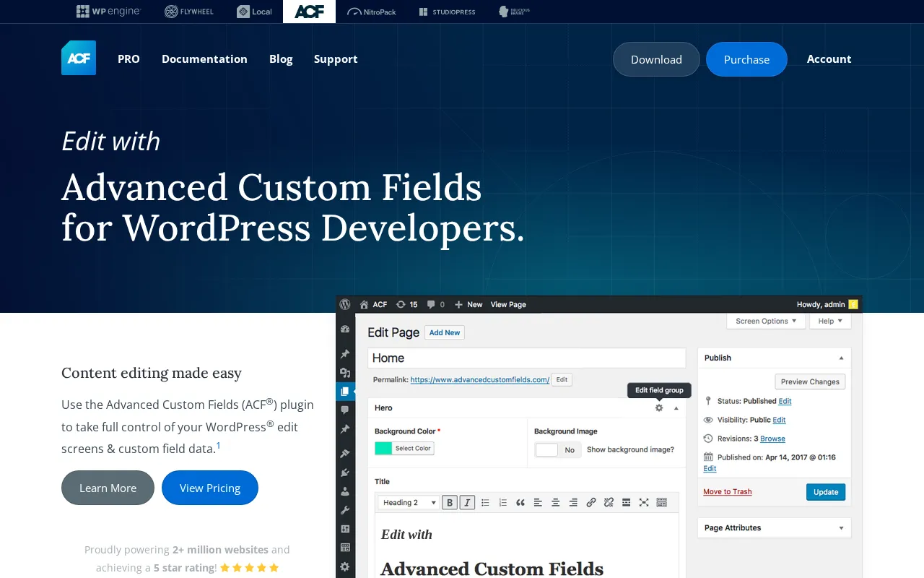Image resolution: width=924 pixels, height=578 pixels.
Task: Switch to Local brand tab
Action: [x=255, y=12]
